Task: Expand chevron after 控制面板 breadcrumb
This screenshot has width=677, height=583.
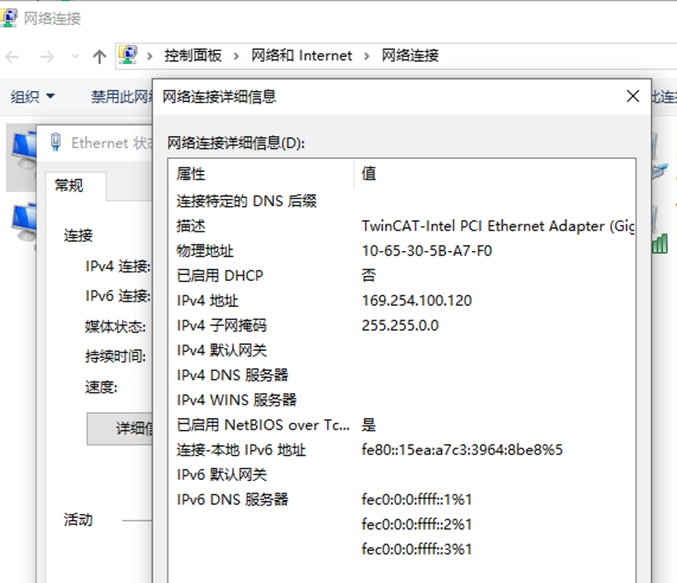Action: pos(236,56)
